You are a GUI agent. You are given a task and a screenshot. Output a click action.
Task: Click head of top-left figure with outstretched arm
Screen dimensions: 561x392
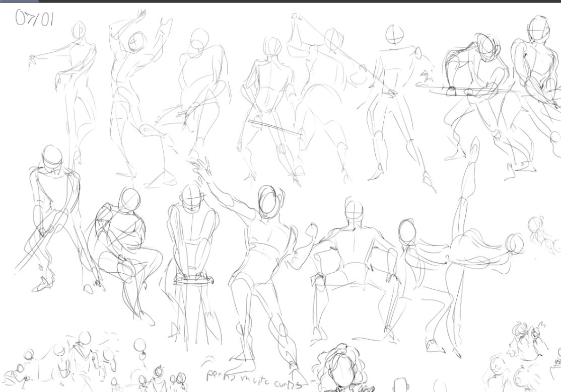(x=79, y=31)
